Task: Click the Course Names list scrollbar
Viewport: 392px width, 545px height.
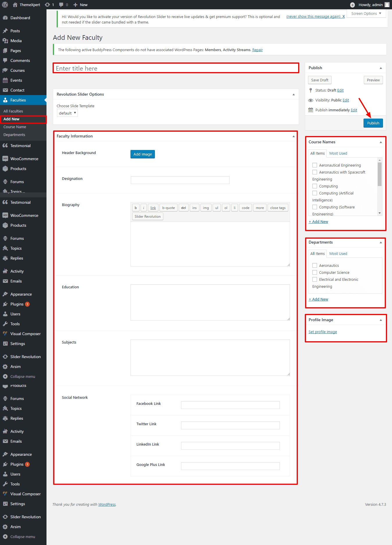Action: (x=380, y=174)
